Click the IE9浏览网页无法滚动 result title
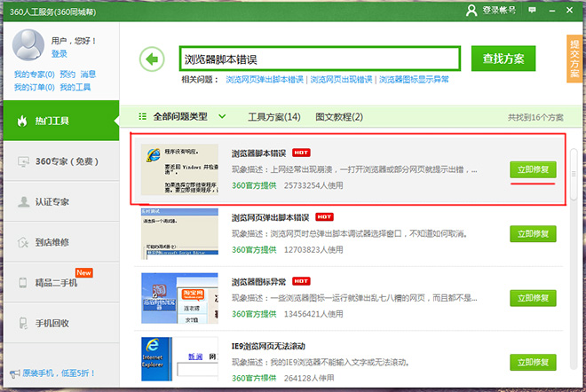 coord(268,346)
